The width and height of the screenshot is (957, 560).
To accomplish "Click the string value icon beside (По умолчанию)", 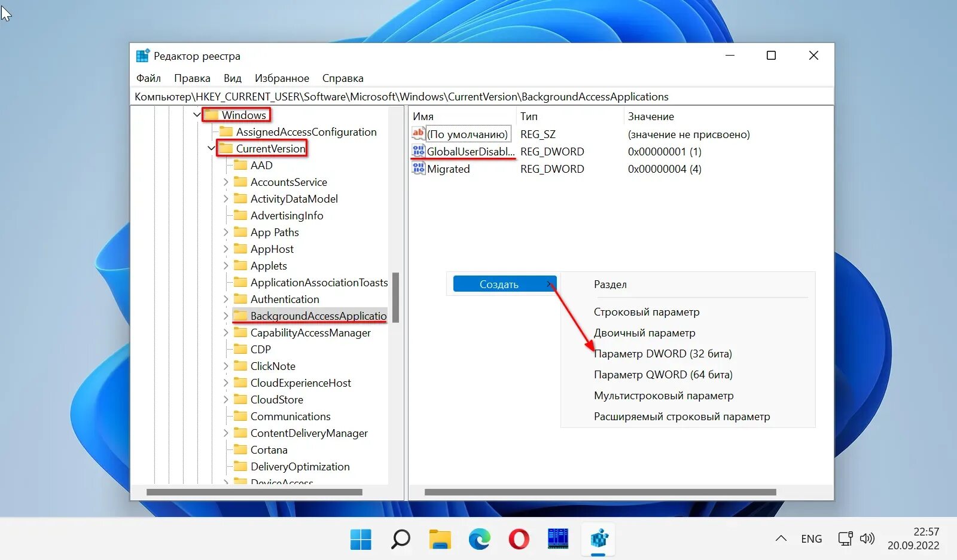I will 418,134.
